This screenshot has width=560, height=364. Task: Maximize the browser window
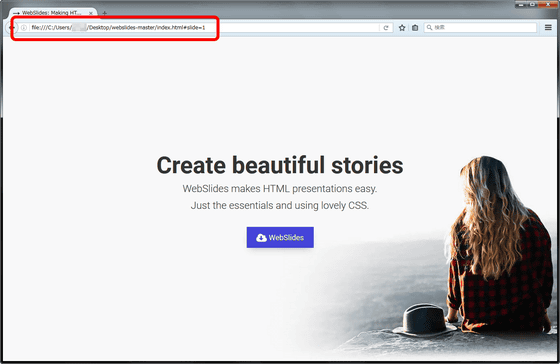point(532,4)
